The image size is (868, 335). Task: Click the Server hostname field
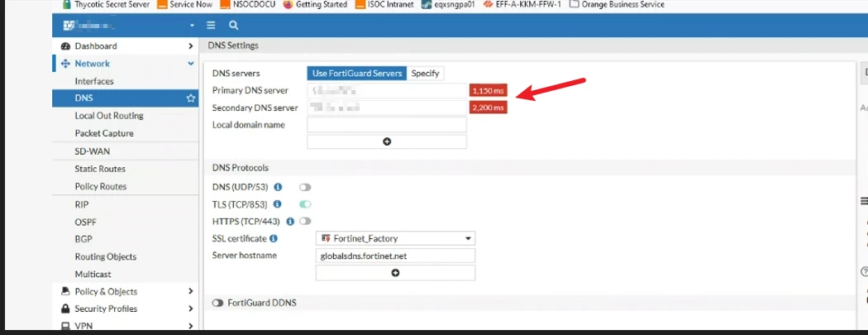pyautogui.click(x=395, y=256)
